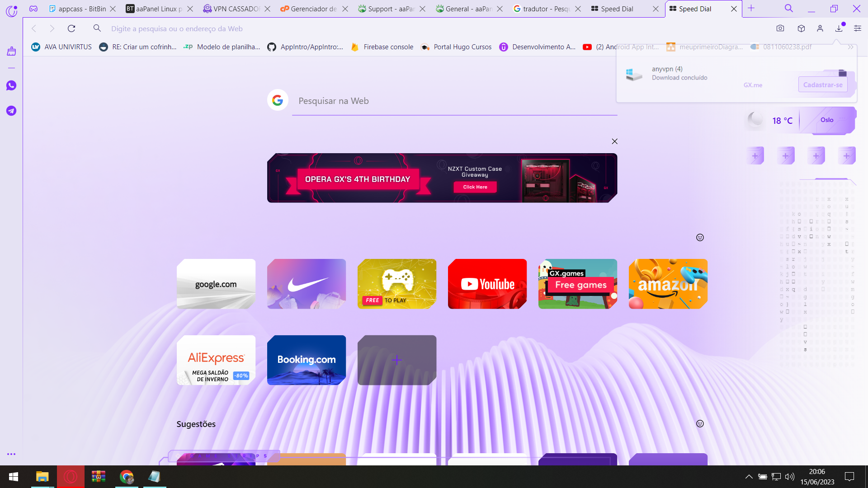Open the downloads toolbar icon
Viewport: 868px width, 488px height.
point(839,28)
